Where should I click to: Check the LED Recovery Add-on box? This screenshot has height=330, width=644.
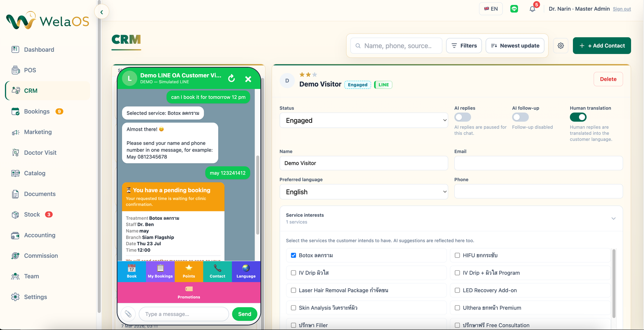point(457,290)
